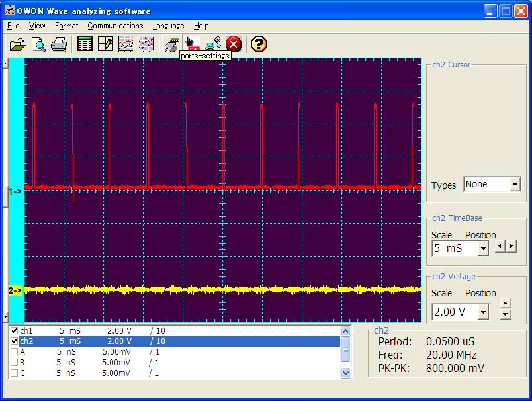Screen dimensions: 532x401
Task: Select the ch1 row in channel list
Action: [175, 330]
